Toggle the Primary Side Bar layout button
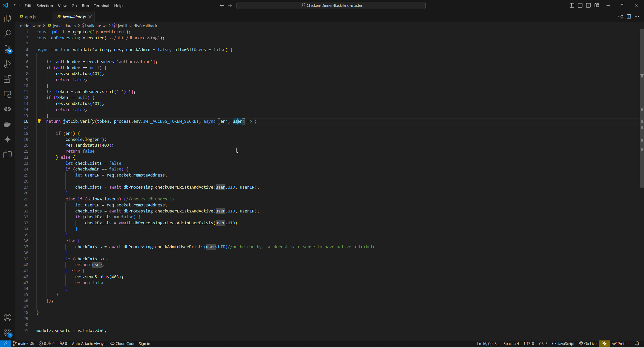The width and height of the screenshot is (644, 348). point(572,5)
